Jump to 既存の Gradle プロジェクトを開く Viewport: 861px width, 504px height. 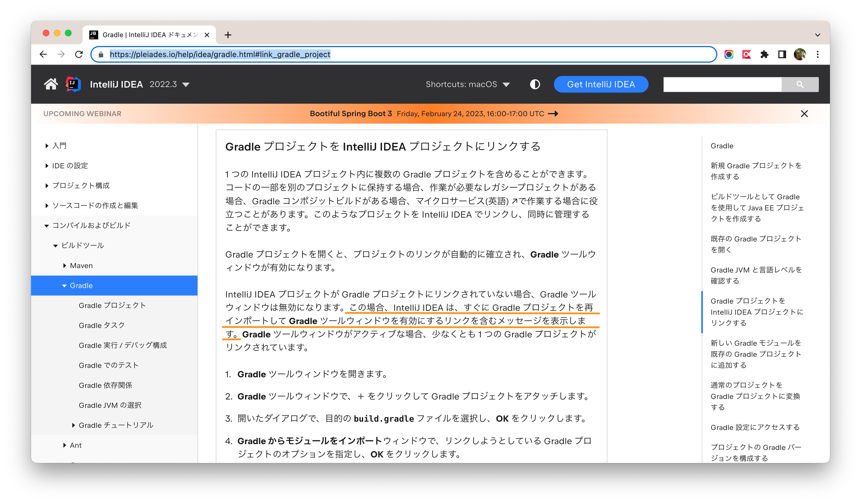[756, 244]
